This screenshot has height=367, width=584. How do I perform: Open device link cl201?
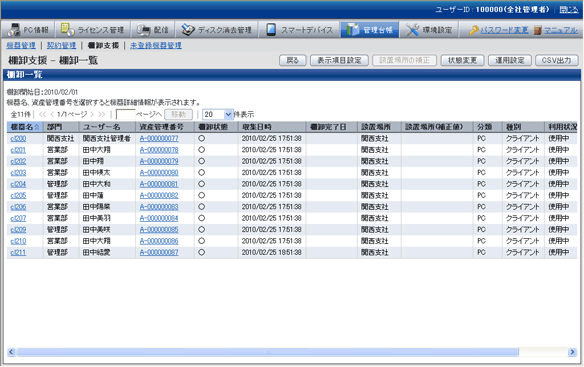coord(18,150)
